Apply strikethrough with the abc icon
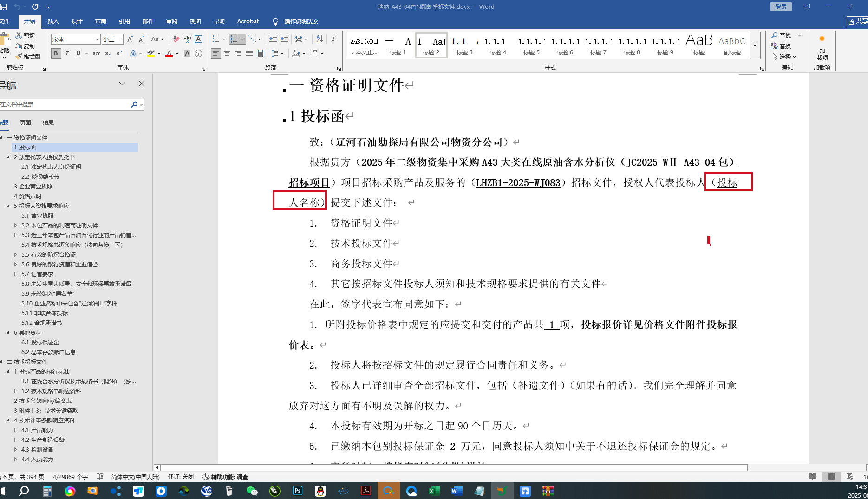 (x=97, y=53)
